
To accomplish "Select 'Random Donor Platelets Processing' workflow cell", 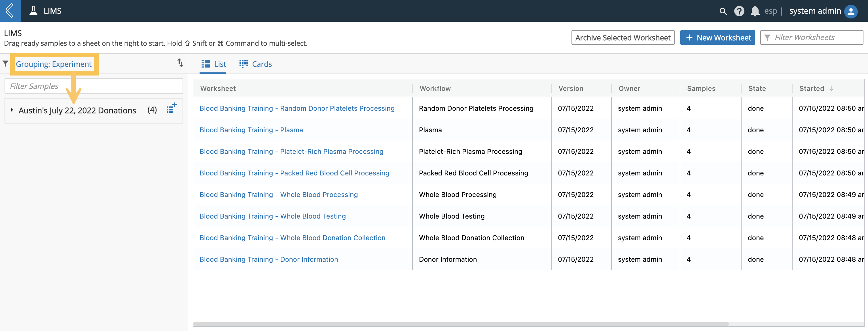I will [x=476, y=108].
